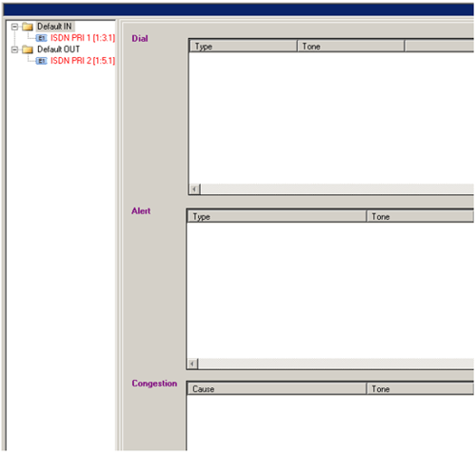This screenshot has height=455, width=476.
Task: Sort Dial list by Type column
Action: (244, 47)
